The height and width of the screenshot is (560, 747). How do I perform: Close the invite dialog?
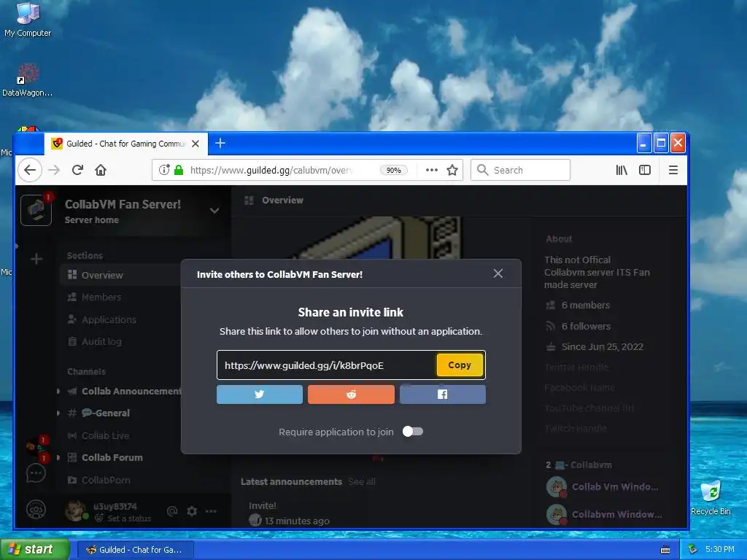click(498, 273)
